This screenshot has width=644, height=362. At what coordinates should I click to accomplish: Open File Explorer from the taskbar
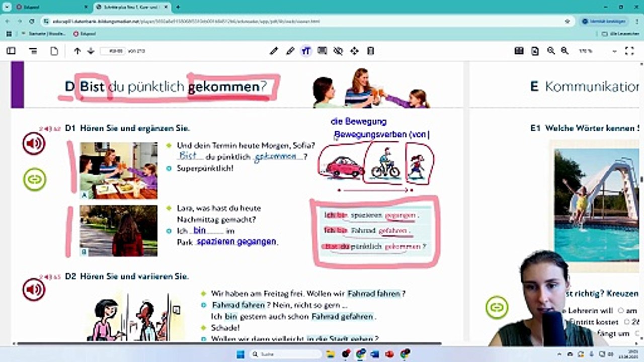coord(331,354)
